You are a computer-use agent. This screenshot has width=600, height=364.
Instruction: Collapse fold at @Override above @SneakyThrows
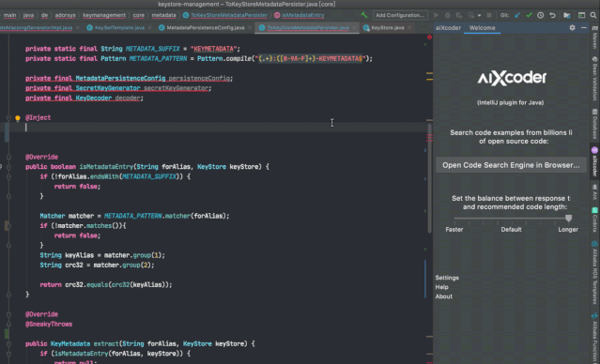point(8,314)
